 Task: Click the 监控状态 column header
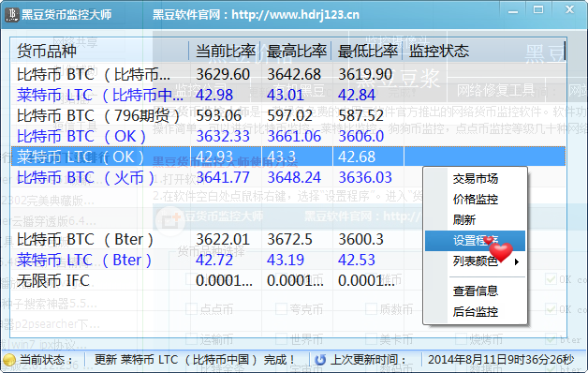pos(484,51)
